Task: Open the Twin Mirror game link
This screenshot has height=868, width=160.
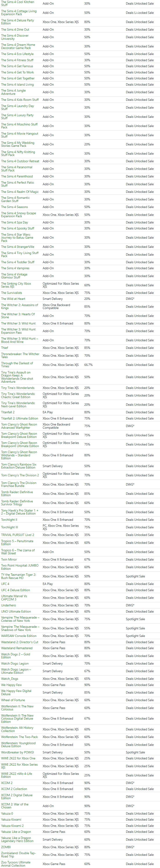Action: coord(9,559)
